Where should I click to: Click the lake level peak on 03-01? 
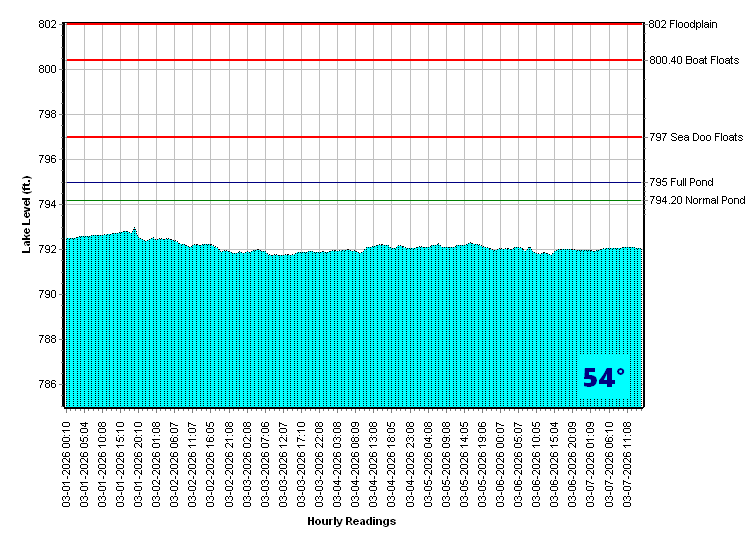pyautogui.click(x=134, y=229)
